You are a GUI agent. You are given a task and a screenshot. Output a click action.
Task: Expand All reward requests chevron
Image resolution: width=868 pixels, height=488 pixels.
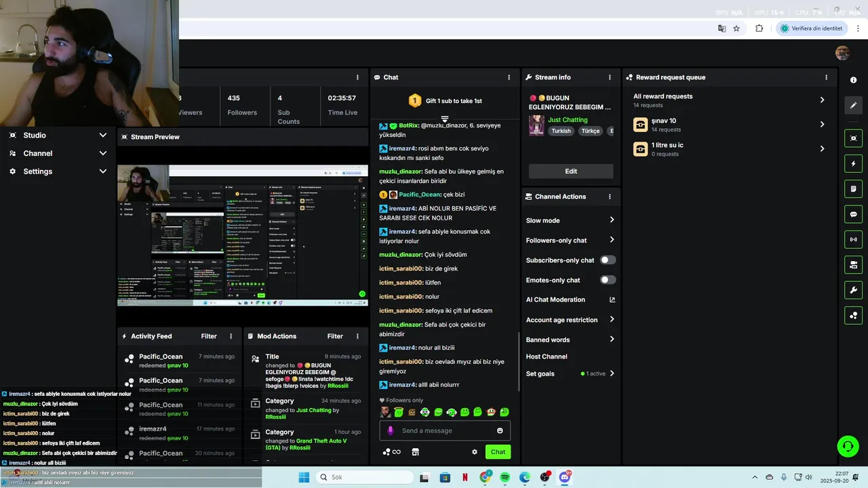pos(822,100)
